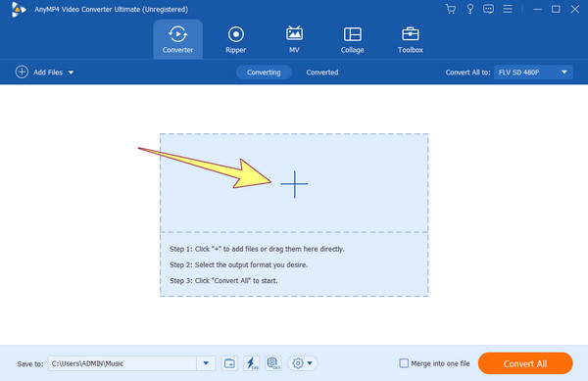Maximize the AnyMP4 window
The width and height of the screenshot is (588, 381).
tap(556, 9)
